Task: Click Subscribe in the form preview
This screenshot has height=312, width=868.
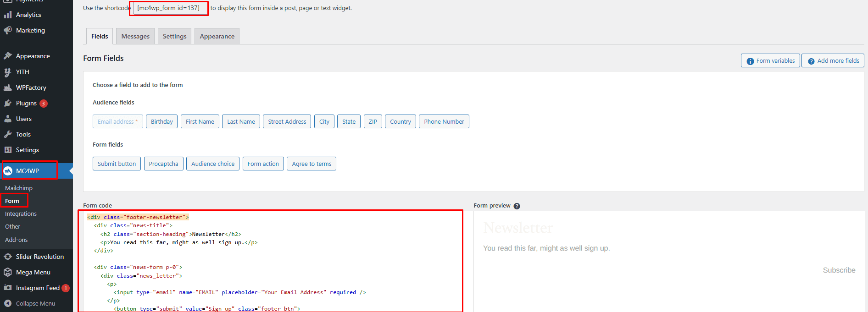Action: click(839, 270)
